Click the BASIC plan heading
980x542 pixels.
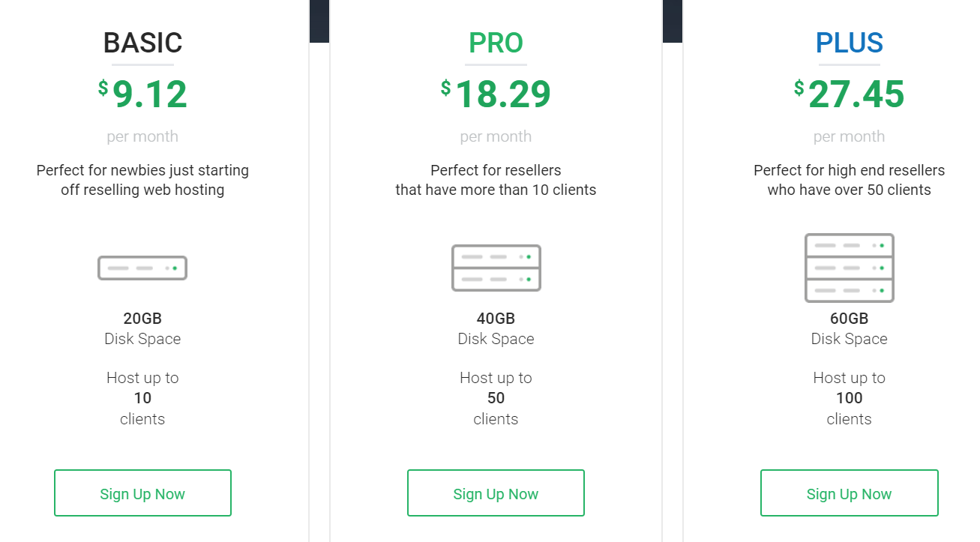[142, 43]
